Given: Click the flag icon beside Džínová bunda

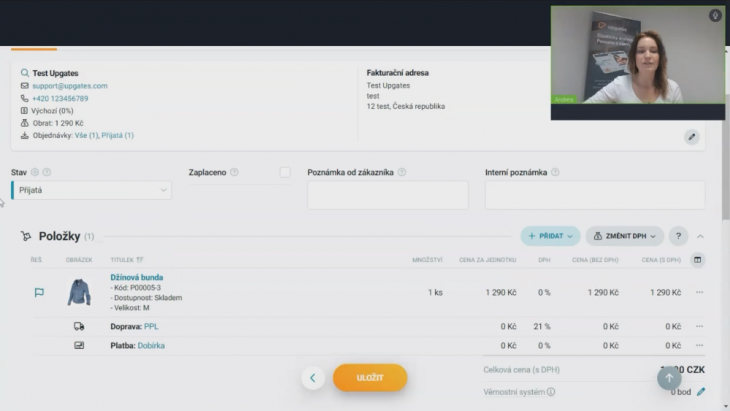Looking at the screenshot, I should 39,292.
